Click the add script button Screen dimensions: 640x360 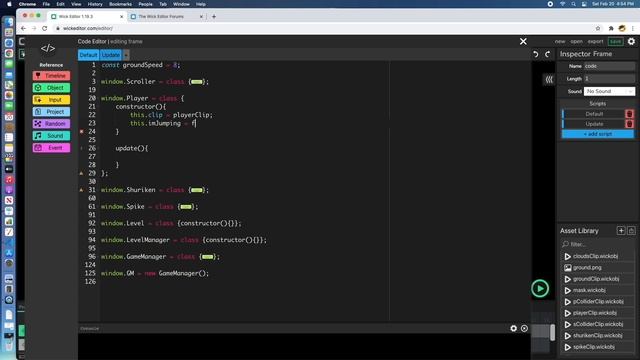click(x=598, y=134)
